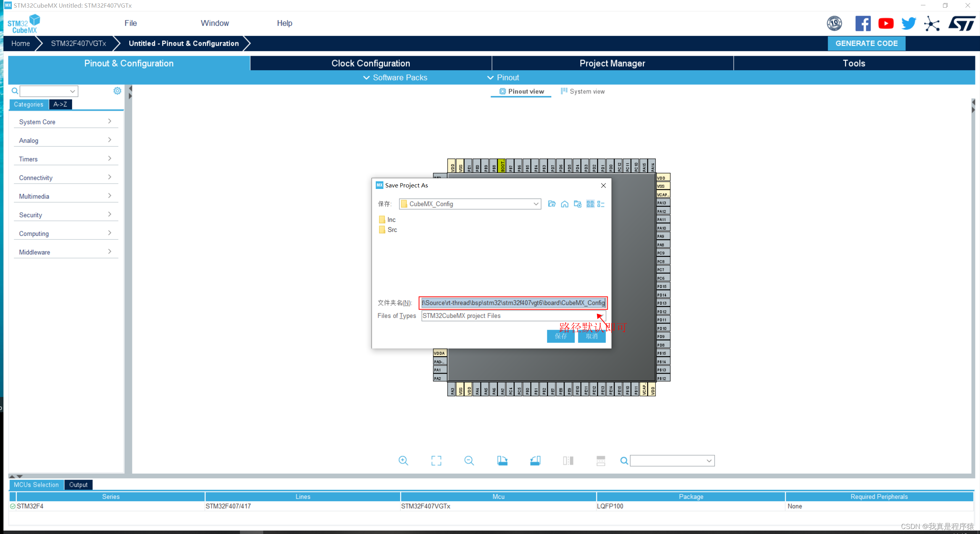Screen dimensions: 980x534
Task: Open the Pinout & Configuration tab
Action: (129, 63)
